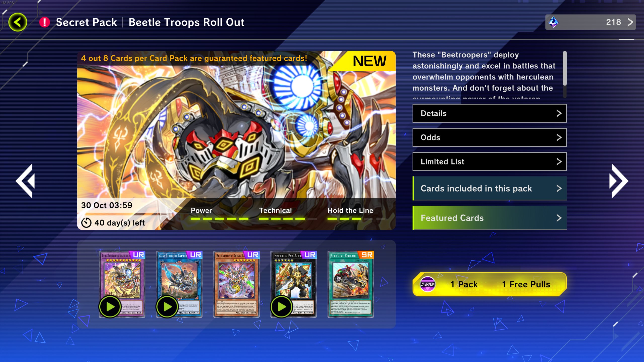
Task: Play the Ultra Beetrooper card animation
Action: [110, 307]
